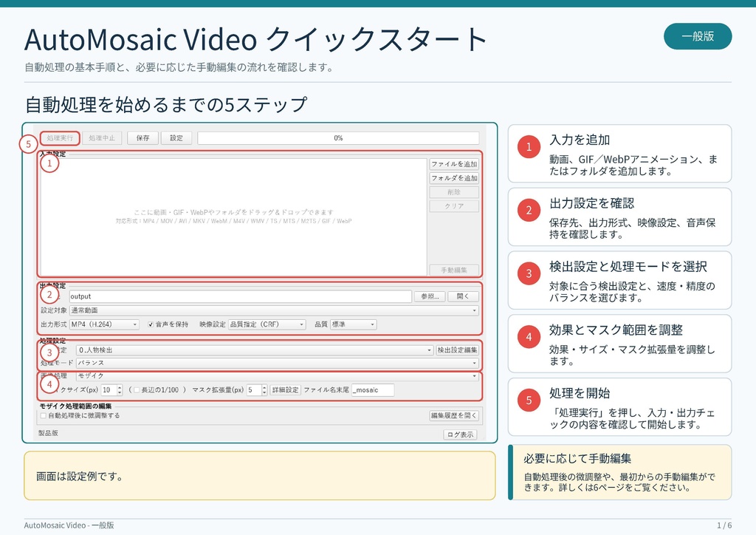Click the 出力設定を確認 step heading
756x535 pixels.
click(591, 203)
